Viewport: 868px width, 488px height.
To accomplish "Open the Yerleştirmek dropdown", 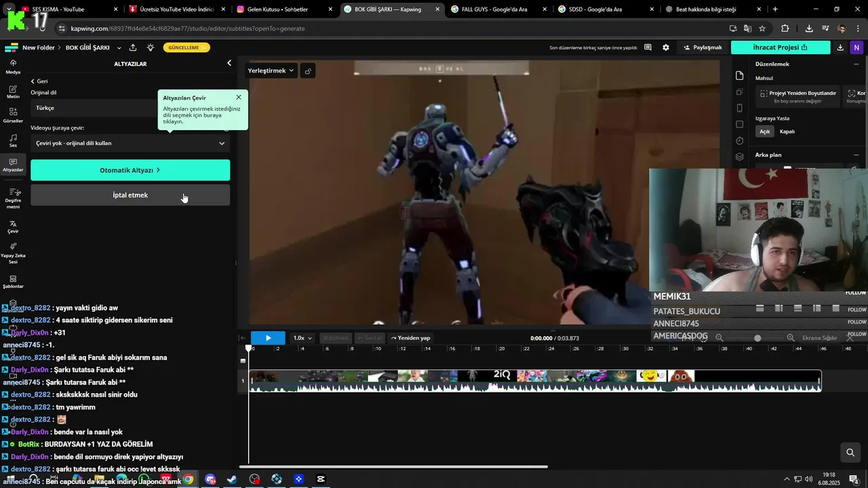I will (271, 70).
